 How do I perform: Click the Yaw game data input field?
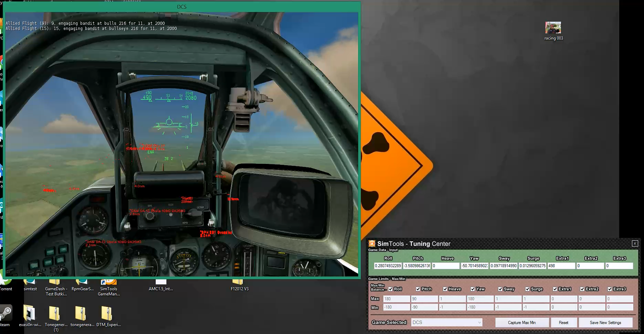point(475,266)
